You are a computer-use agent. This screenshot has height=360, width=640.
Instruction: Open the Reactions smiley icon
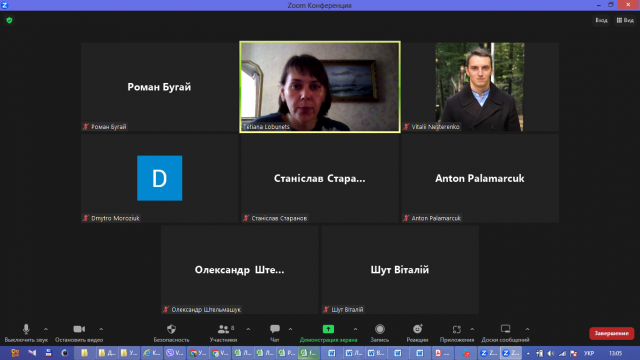417,329
